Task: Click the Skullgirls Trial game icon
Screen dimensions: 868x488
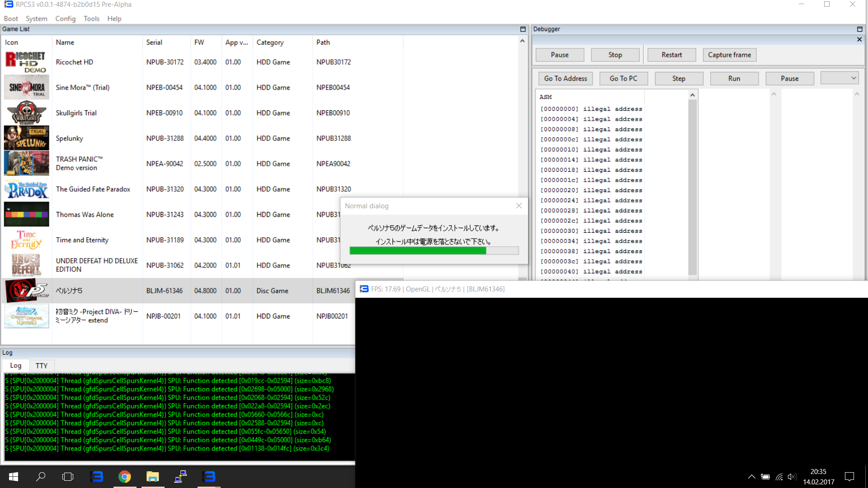Action: pyautogui.click(x=26, y=113)
